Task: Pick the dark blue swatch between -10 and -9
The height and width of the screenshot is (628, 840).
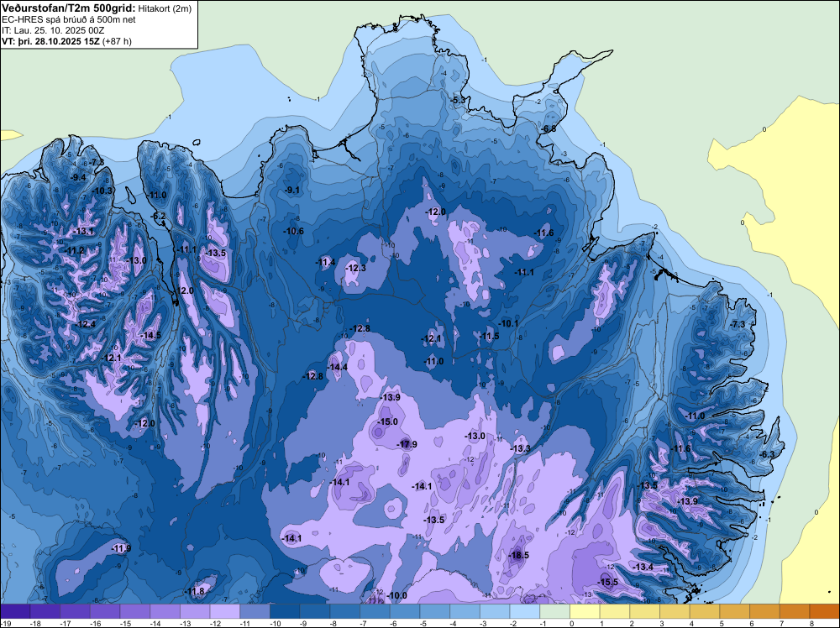Action: coord(285,611)
